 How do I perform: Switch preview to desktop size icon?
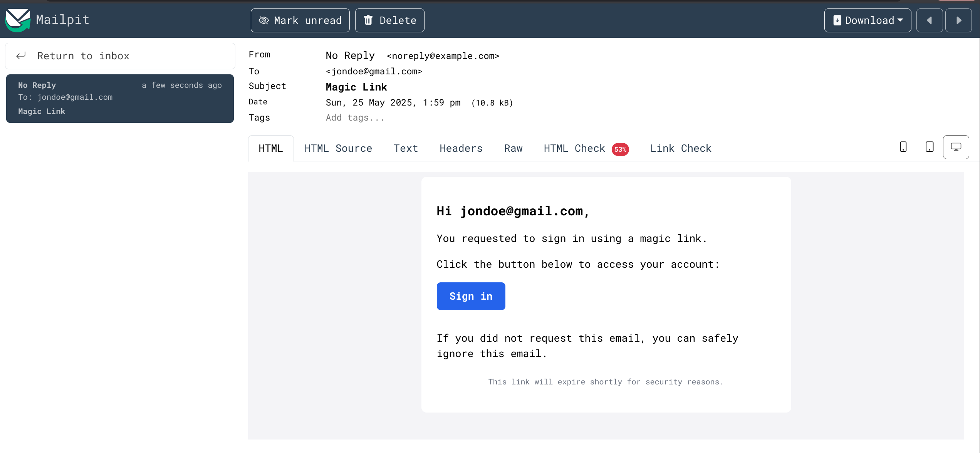point(956,147)
